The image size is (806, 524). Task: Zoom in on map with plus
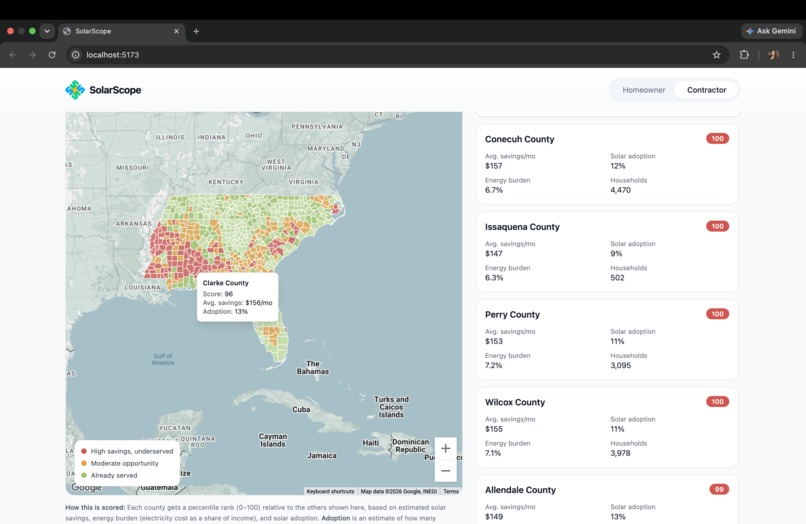point(446,448)
